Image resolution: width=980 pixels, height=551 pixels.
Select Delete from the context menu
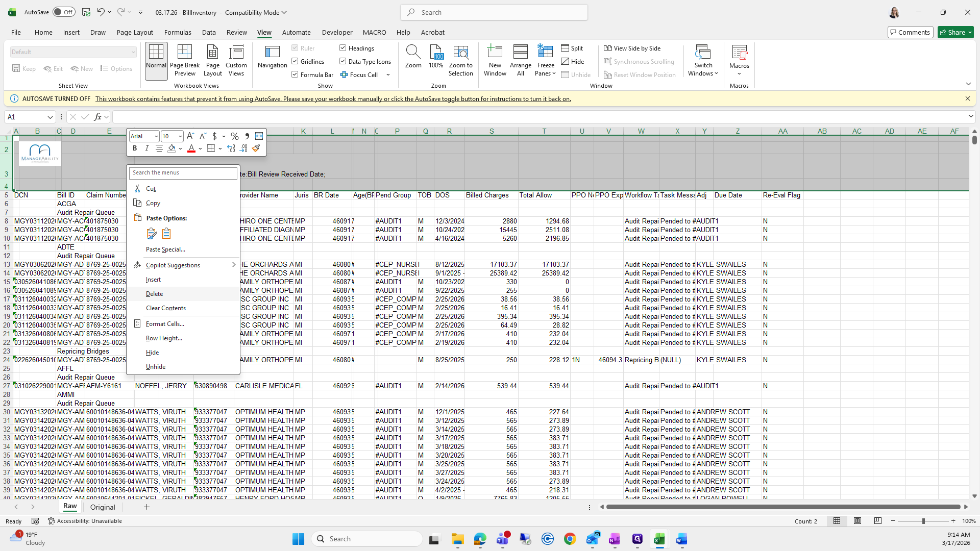(x=154, y=294)
